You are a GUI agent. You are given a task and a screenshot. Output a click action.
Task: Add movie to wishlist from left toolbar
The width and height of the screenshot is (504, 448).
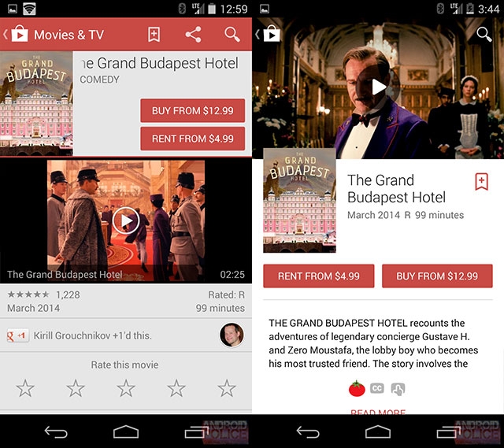click(154, 35)
